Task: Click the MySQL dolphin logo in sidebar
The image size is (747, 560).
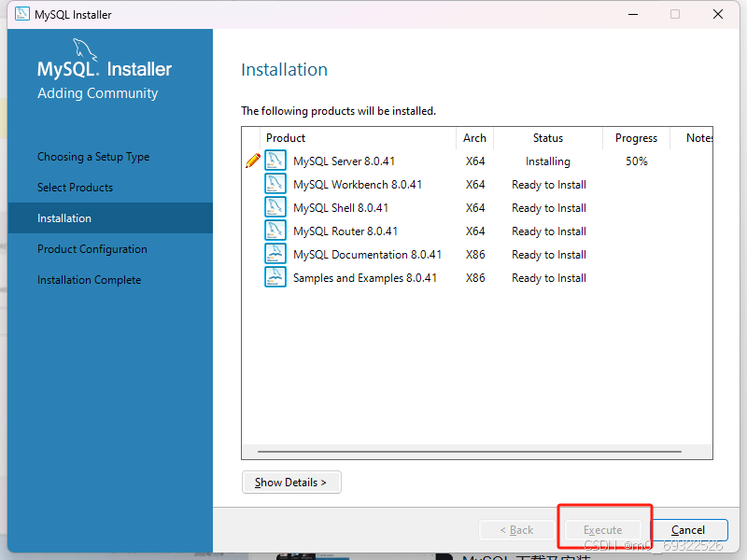Action: click(x=85, y=49)
